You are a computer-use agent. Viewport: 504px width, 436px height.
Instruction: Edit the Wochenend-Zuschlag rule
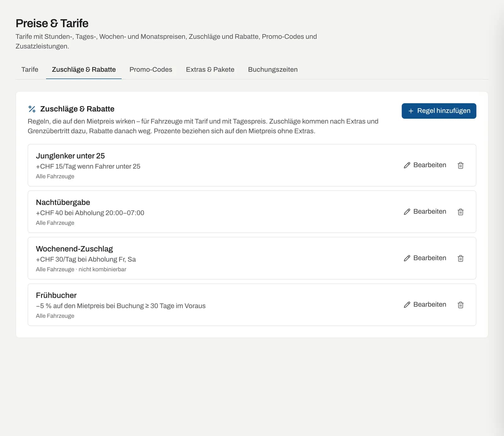click(425, 258)
